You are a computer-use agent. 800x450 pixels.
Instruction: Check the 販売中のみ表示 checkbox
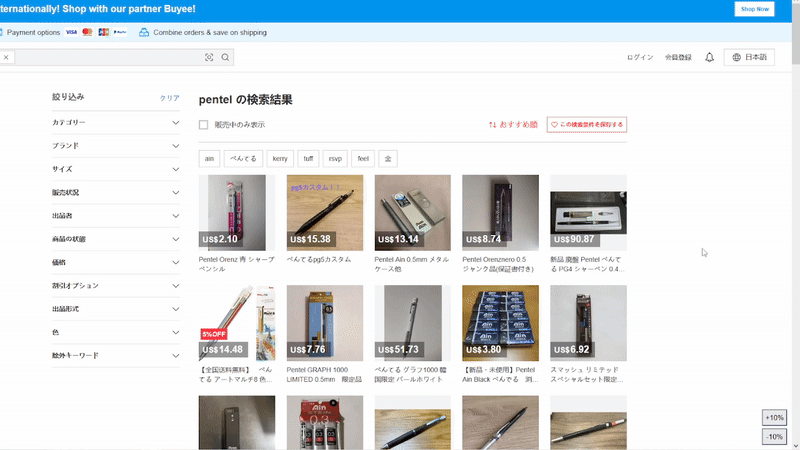tap(204, 124)
